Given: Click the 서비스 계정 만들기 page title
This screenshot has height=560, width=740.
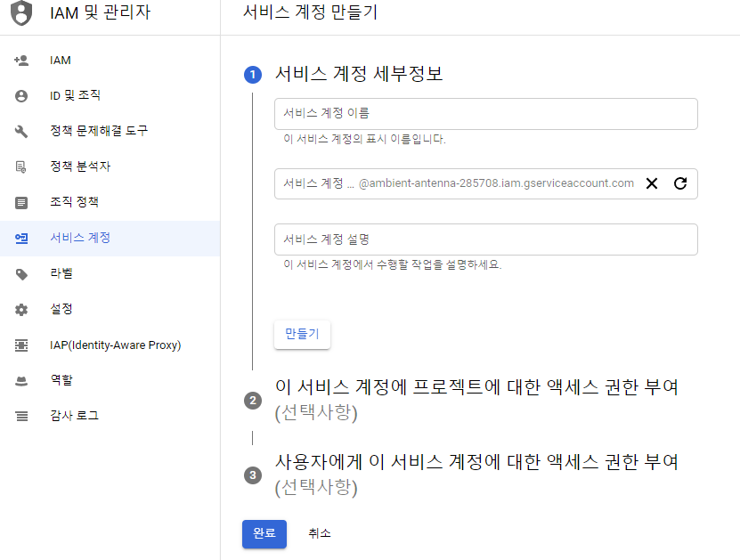Looking at the screenshot, I should pos(310,12).
